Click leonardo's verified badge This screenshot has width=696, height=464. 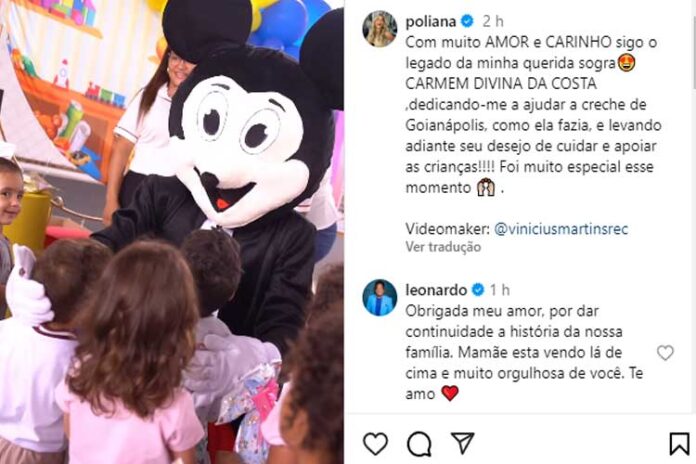coord(478,290)
